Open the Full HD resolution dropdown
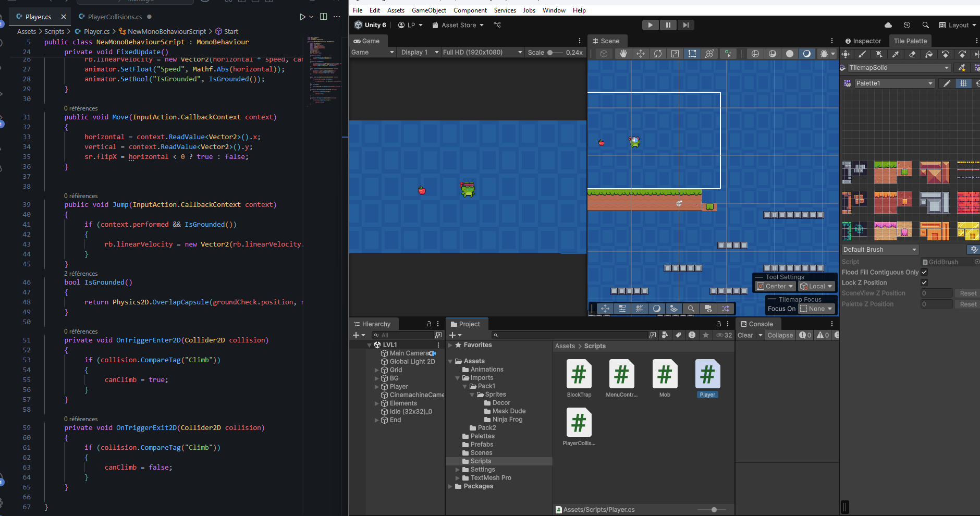 point(482,52)
